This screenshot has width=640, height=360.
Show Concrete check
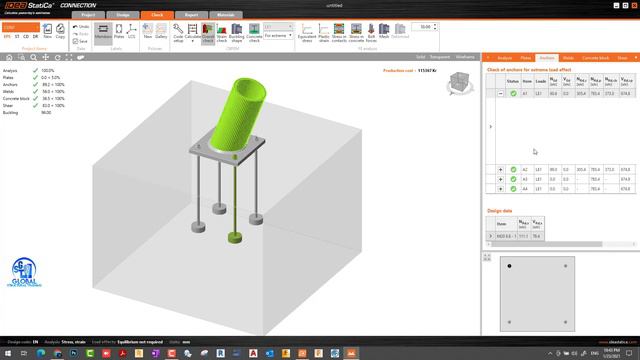tap(254, 33)
